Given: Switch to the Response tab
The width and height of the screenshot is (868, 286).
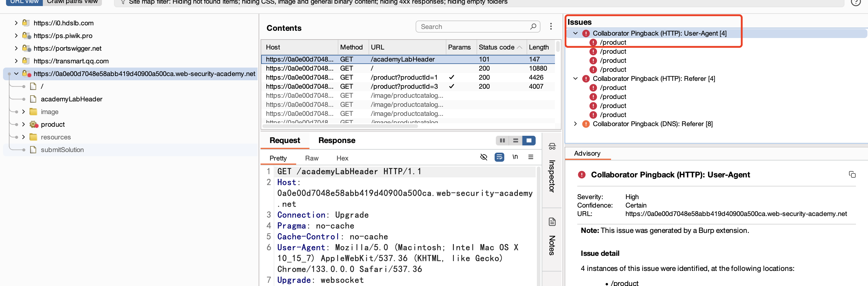Looking at the screenshot, I should [x=336, y=141].
